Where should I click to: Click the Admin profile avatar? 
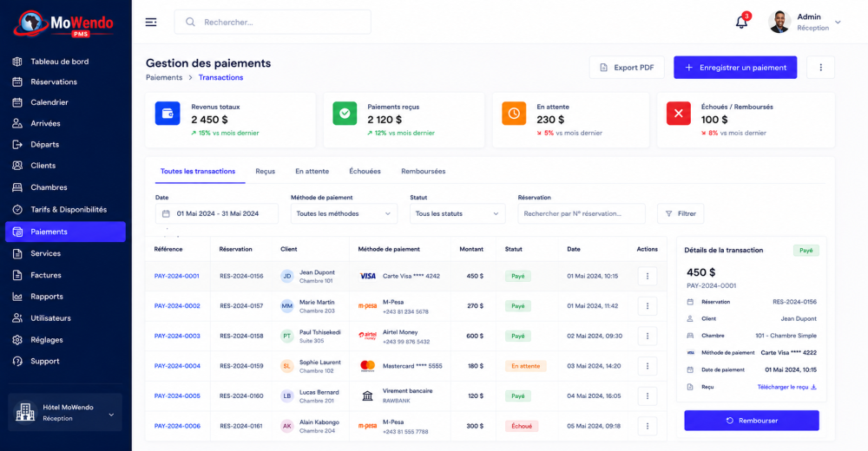pyautogui.click(x=779, y=23)
